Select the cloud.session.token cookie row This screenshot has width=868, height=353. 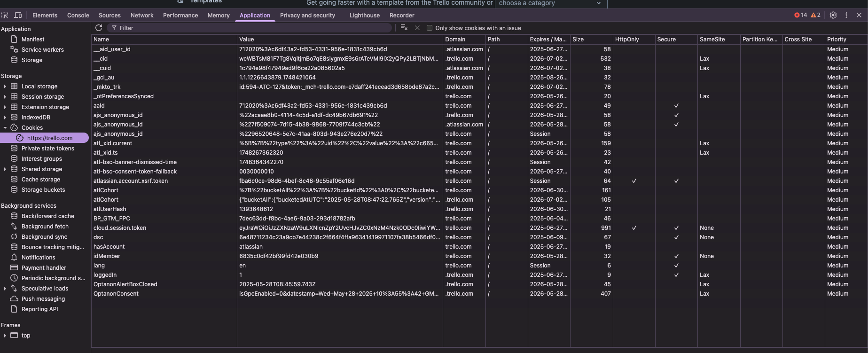pyautogui.click(x=479, y=228)
